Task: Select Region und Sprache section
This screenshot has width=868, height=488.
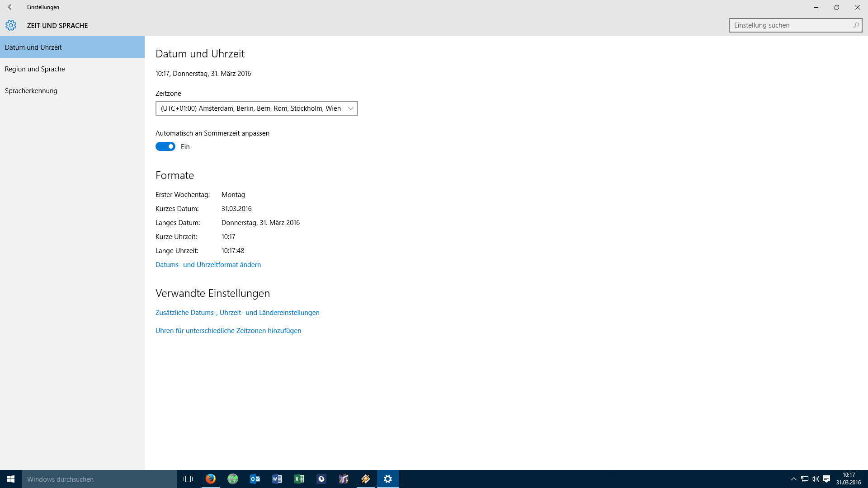Action: (x=35, y=69)
